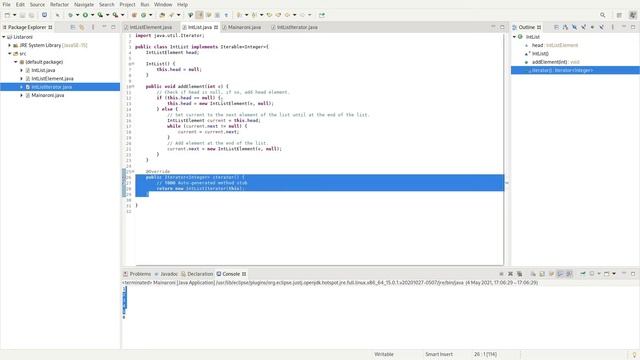Open the Source menu

click(37, 4)
